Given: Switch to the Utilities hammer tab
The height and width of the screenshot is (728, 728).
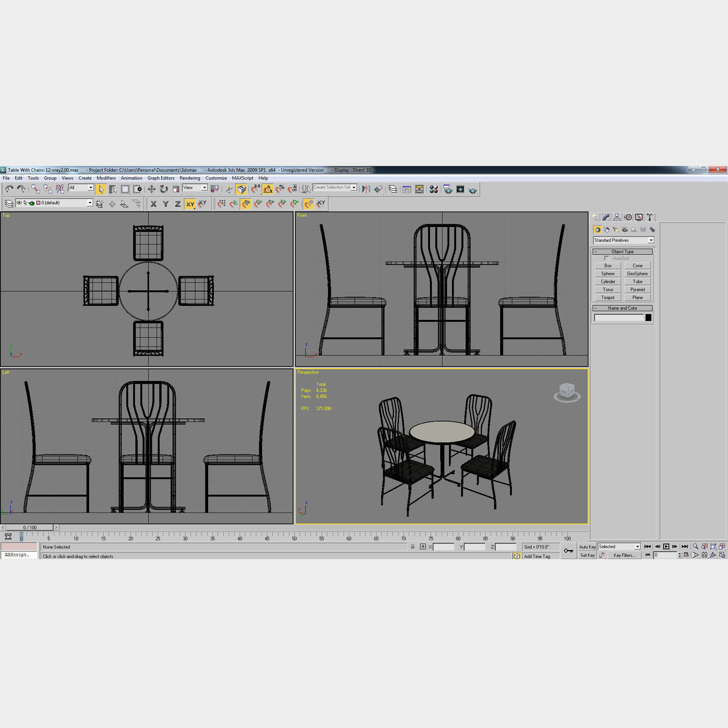Looking at the screenshot, I should 650,217.
